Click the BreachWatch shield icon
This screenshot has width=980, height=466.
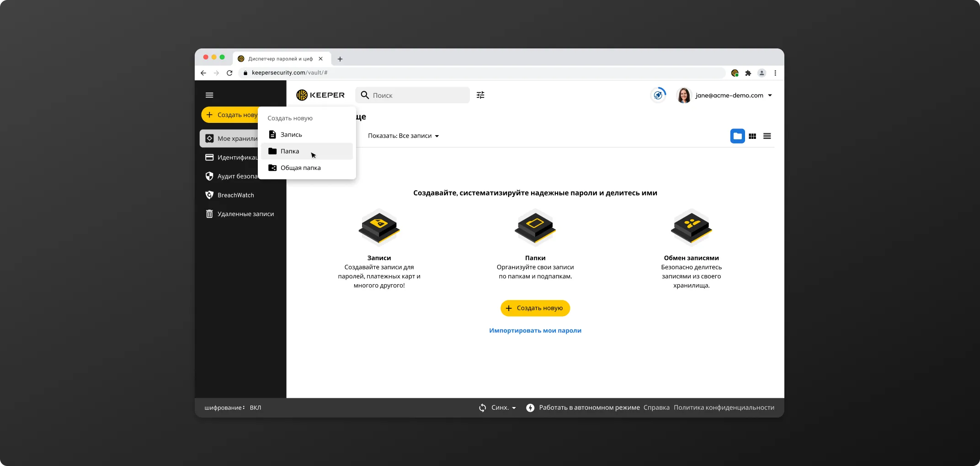(x=209, y=195)
